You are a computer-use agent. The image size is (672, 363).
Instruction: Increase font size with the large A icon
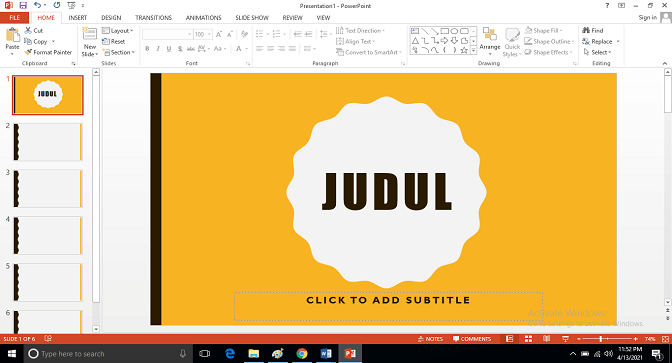point(219,34)
